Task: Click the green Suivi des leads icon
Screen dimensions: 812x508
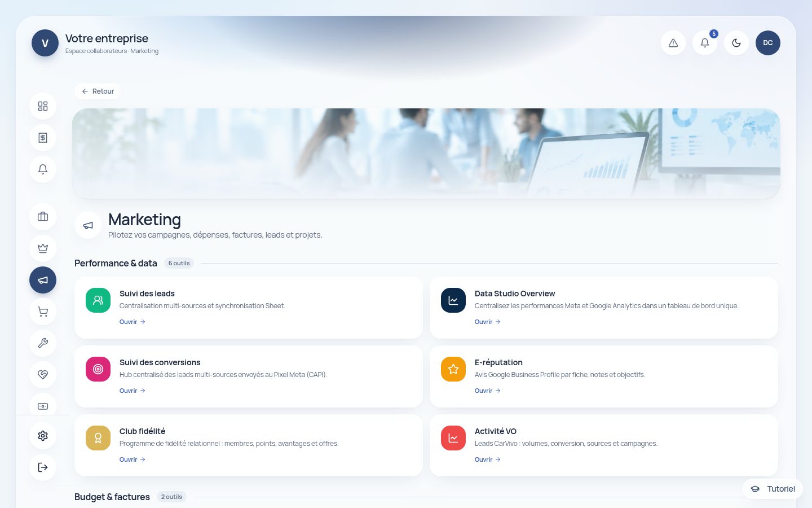Action: point(98,300)
